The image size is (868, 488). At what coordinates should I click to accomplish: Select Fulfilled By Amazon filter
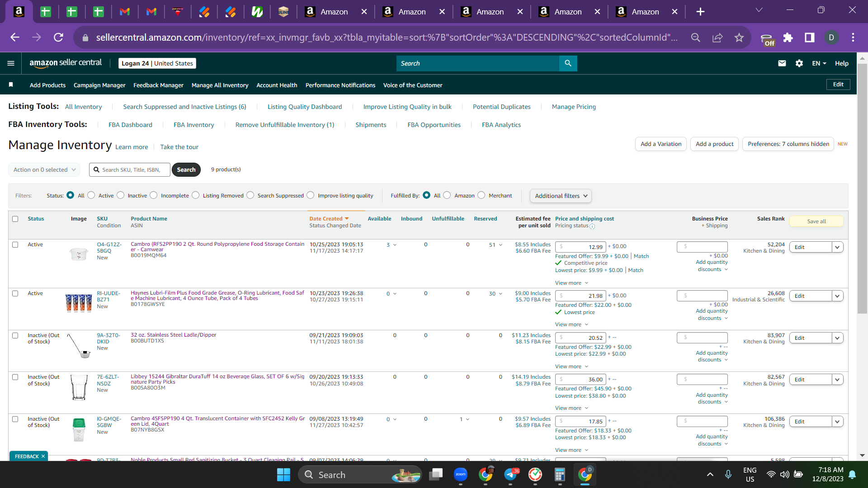(x=447, y=195)
